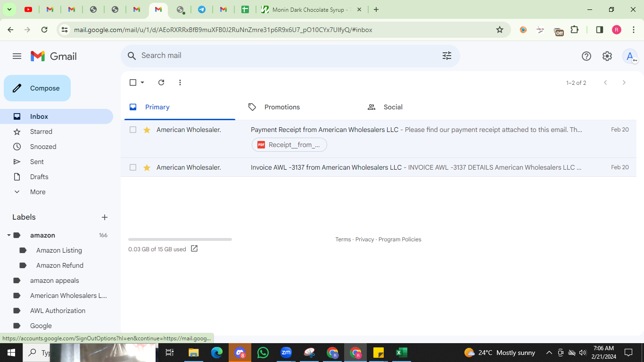This screenshot has width=644, height=362.
Task: Open the American Wholesalers label
Action: [x=68, y=296]
